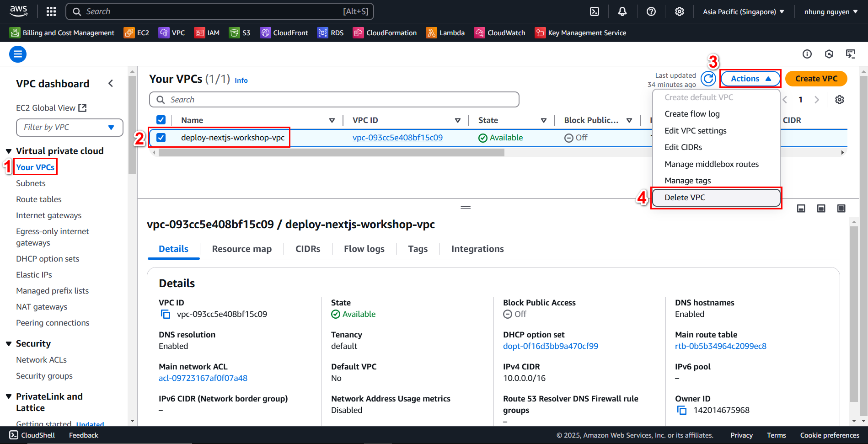Screen dimensions: 868x444
Task: Copy the Owner ID value
Action: [x=681, y=410]
